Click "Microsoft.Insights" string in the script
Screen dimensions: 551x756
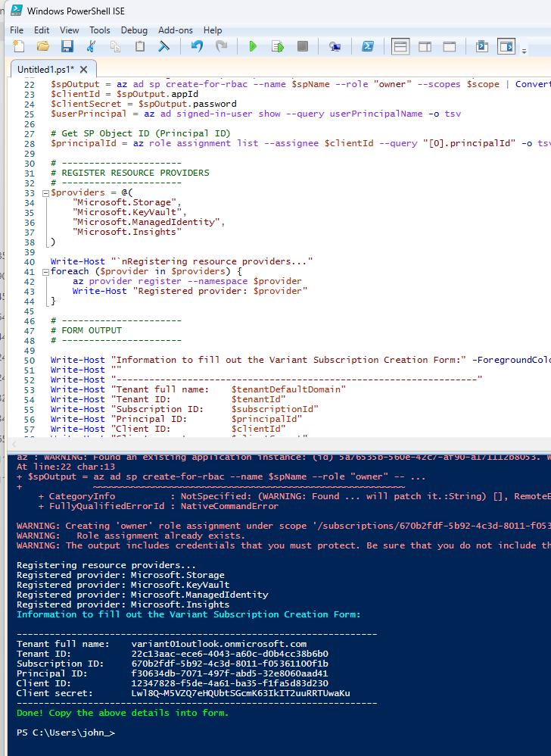[127, 232]
